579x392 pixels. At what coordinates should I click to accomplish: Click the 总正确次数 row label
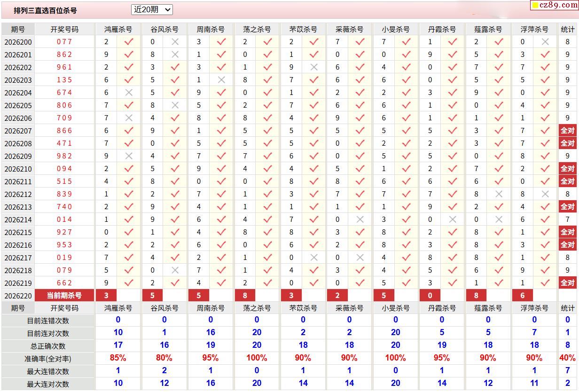click(48, 346)
